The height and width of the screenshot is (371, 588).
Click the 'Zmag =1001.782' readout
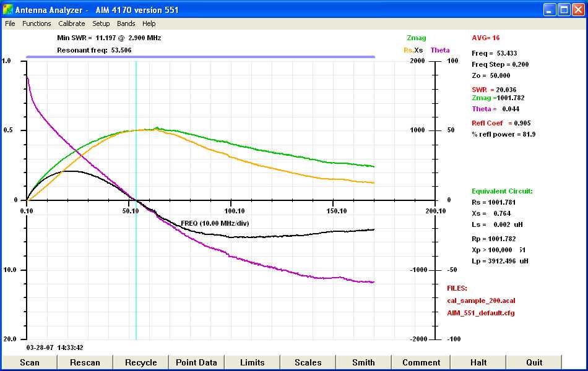[x=498, y=98]
